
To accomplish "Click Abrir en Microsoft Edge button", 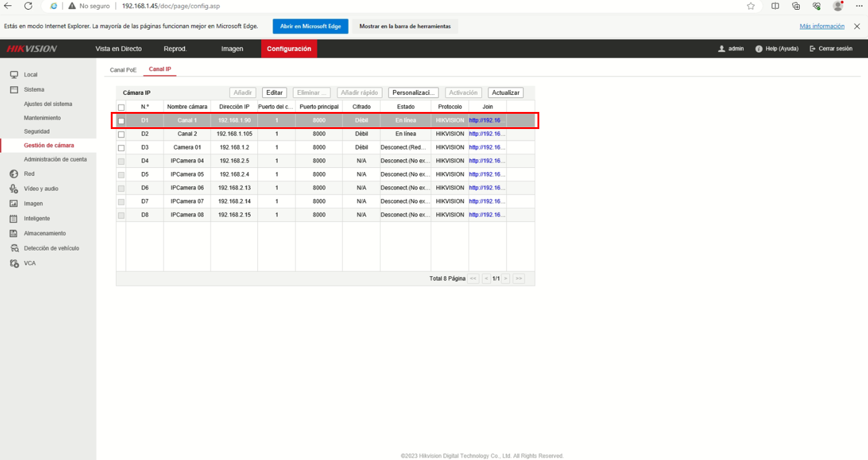I will [310, 27].
